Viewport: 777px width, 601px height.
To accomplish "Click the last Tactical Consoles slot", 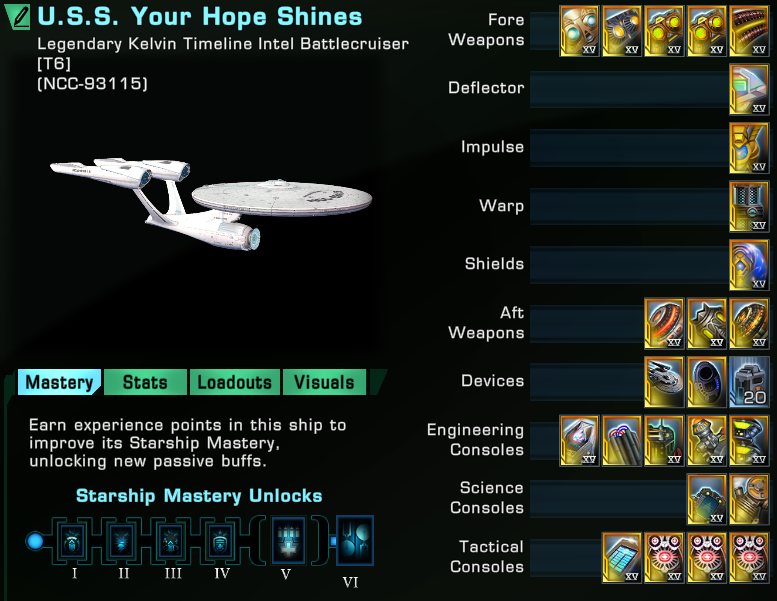I will (x=749, y=557).
